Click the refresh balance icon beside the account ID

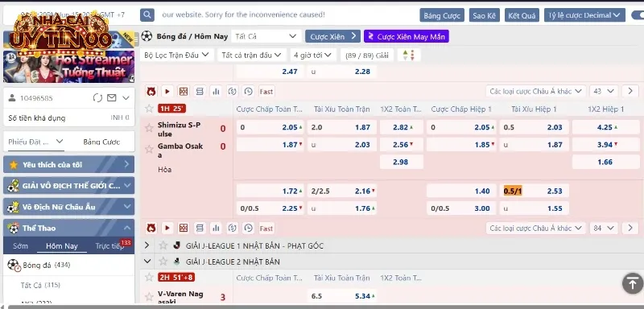(97, 98)
